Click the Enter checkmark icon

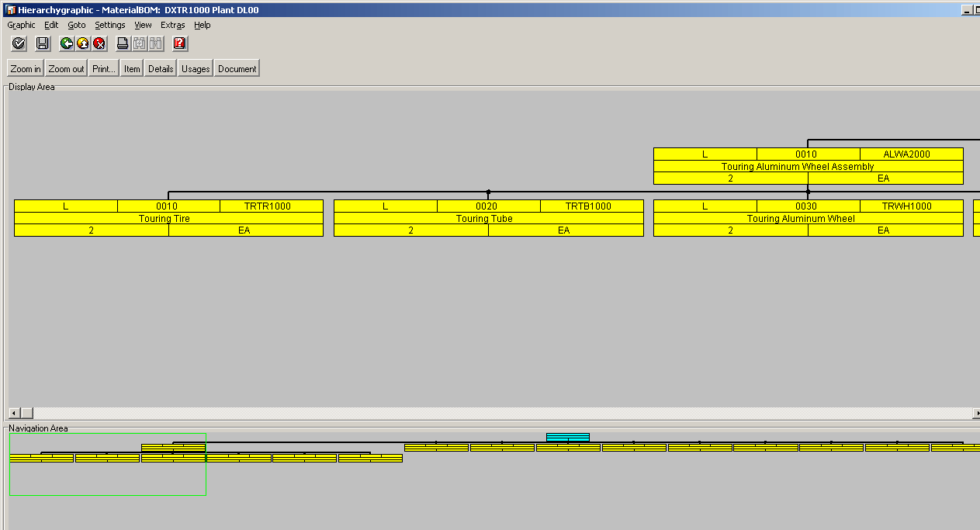coord(19,43)
